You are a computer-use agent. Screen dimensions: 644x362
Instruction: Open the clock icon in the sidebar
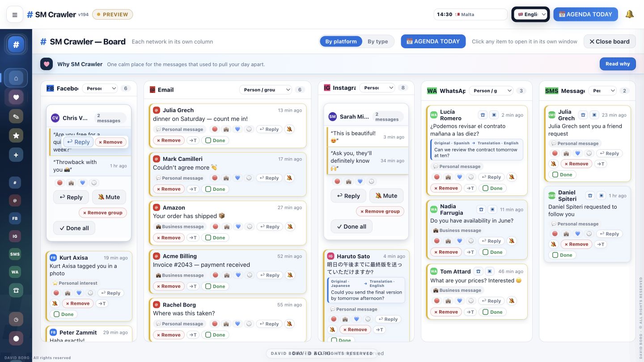(16, 320)
